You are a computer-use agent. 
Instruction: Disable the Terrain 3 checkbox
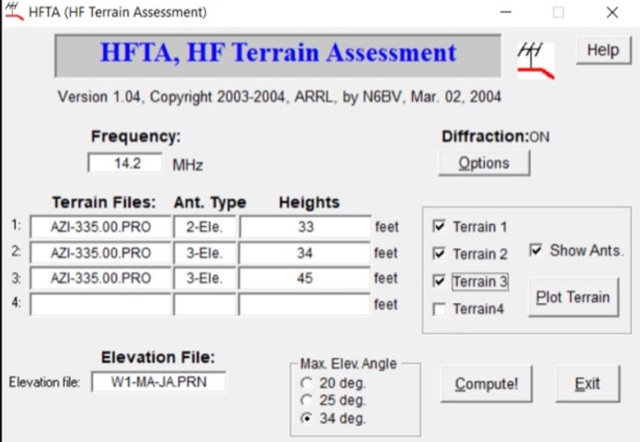coord(440,282)
